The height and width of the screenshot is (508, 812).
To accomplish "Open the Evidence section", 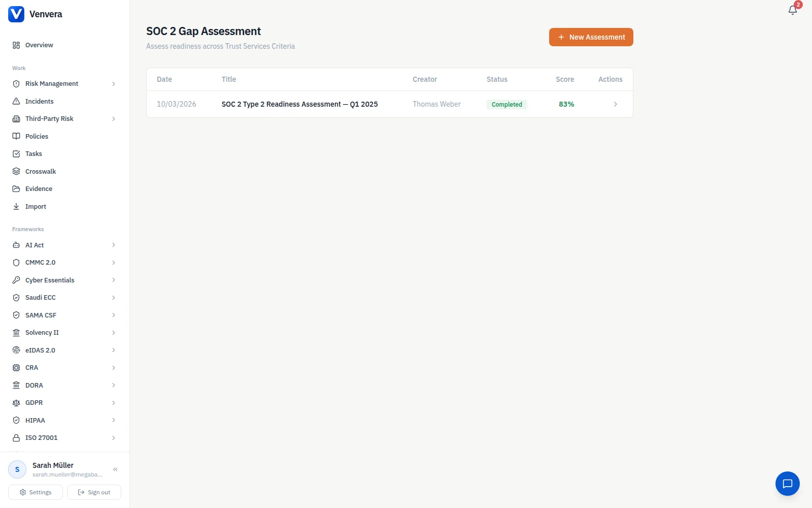I will [x=64, y=189].
